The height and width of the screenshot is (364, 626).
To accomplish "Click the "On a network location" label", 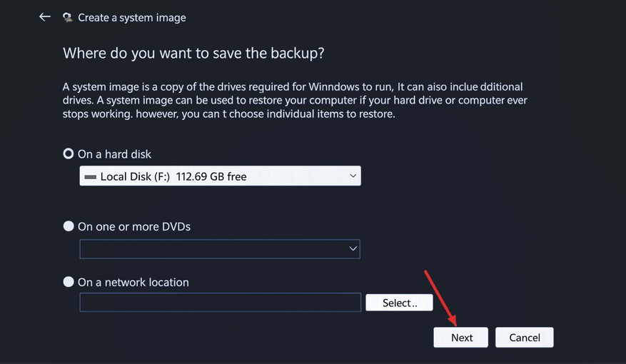I will 133,283.
